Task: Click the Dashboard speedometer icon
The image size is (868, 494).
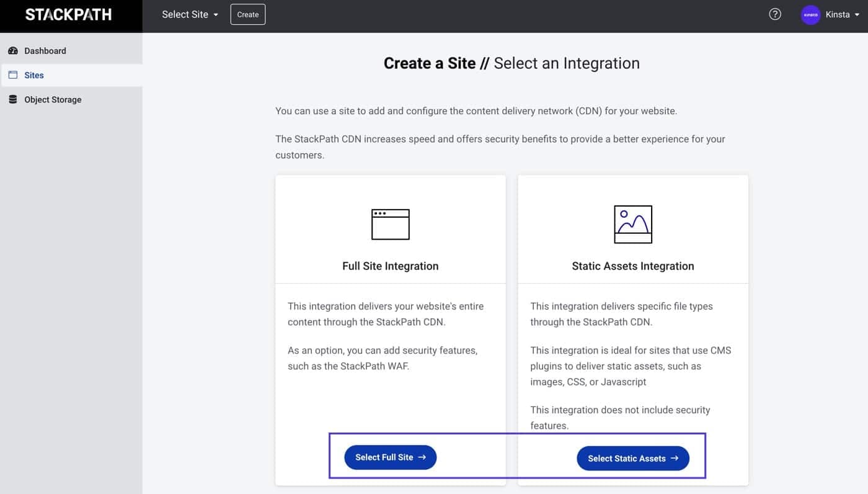Action: point(13,50)
